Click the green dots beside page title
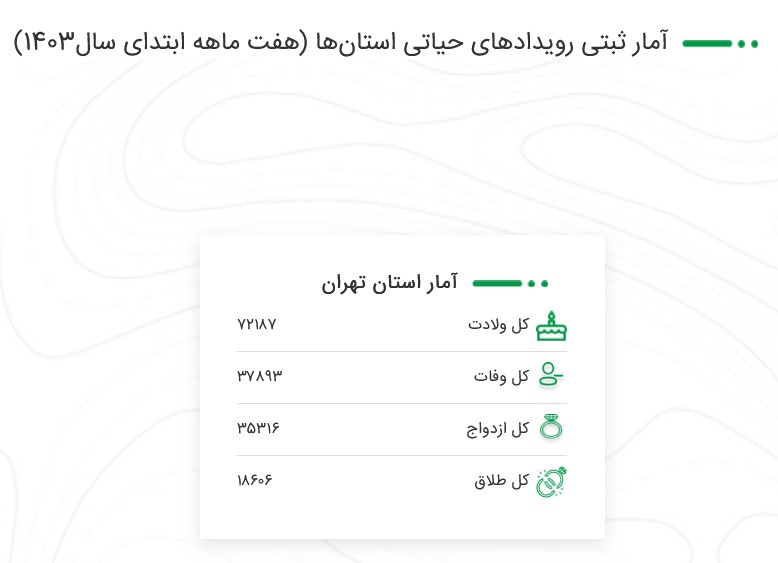This screenshot has width=778, height=563. pyautogui.click(x=748, y=44)
